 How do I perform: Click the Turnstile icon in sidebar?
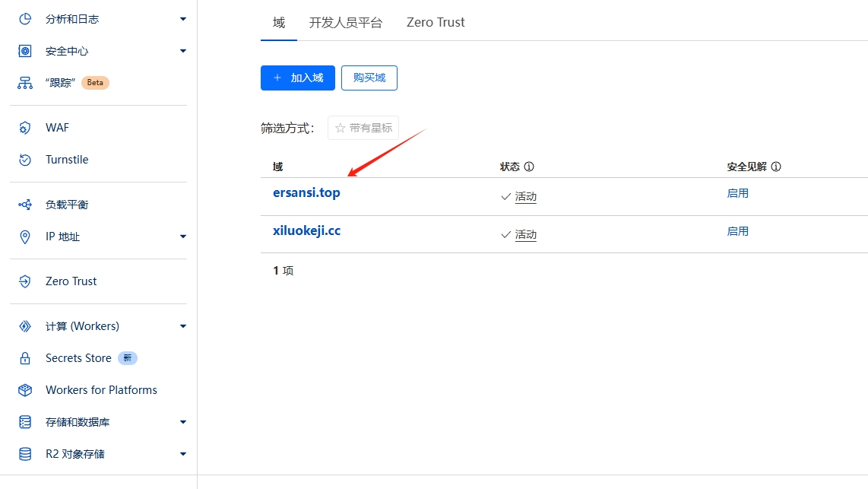(25, 160)
